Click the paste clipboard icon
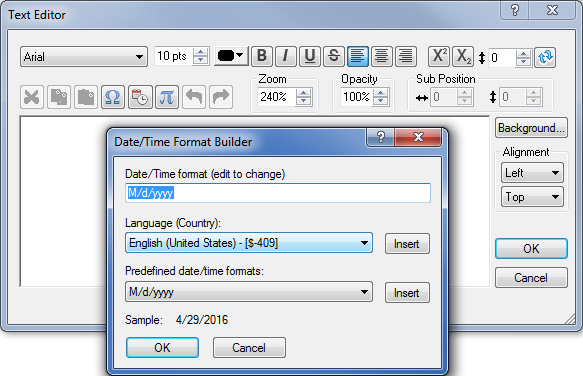583x376 pixels. 86,97
